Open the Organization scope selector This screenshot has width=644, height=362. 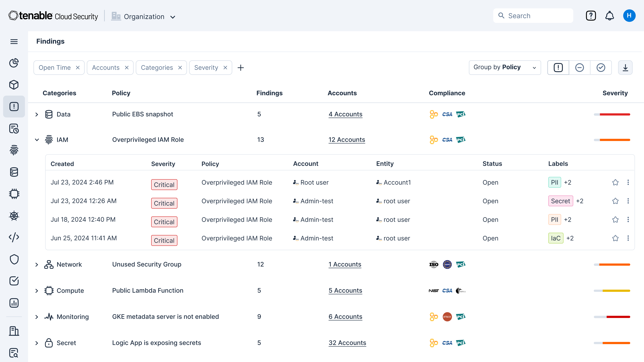pyautogui.click(x=144, y=17)
